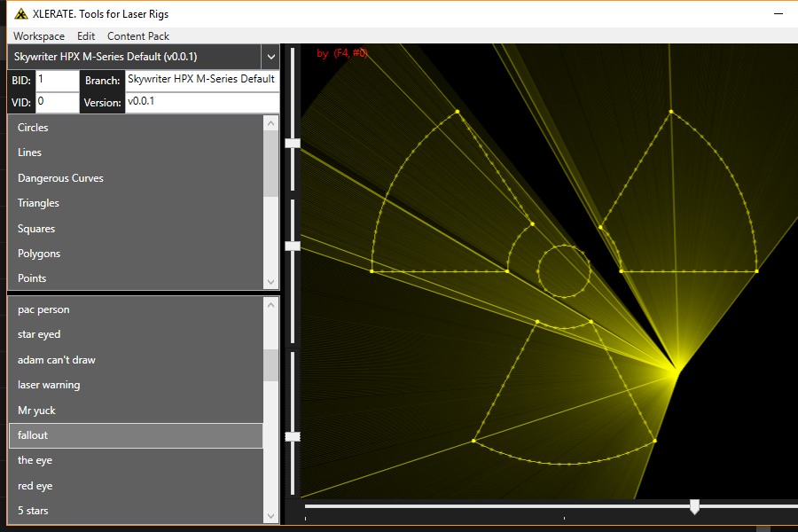Choose the Polygons category
The image size is (798, 532).
(39, 254)
